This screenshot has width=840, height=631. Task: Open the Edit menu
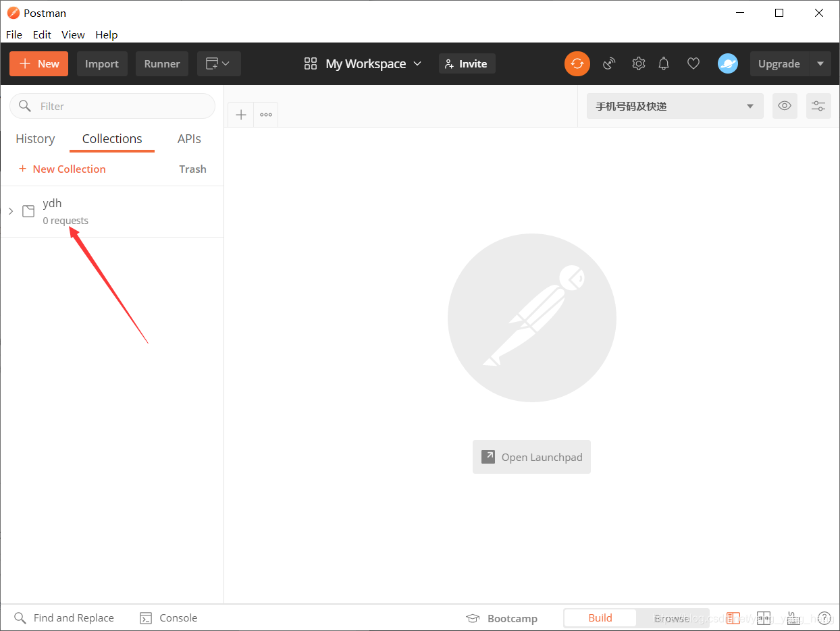pyautogui.click(x=42, y=34)
